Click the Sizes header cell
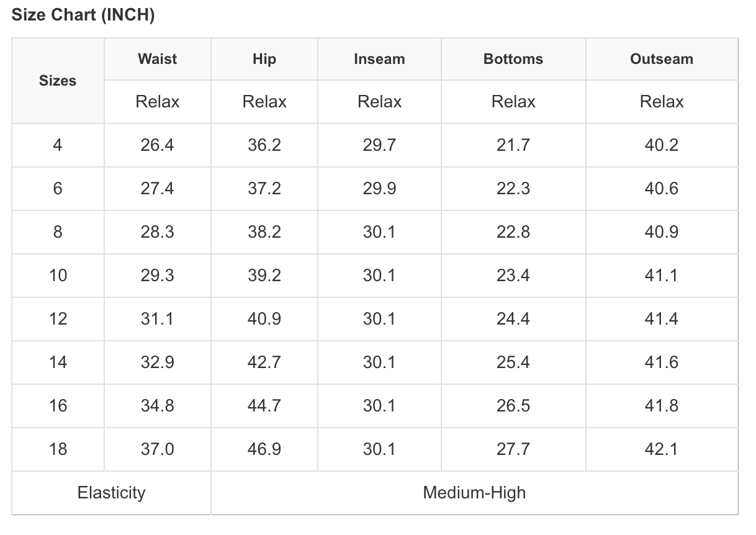Viewport: 756px width, 535px height. tap(58, 81)
